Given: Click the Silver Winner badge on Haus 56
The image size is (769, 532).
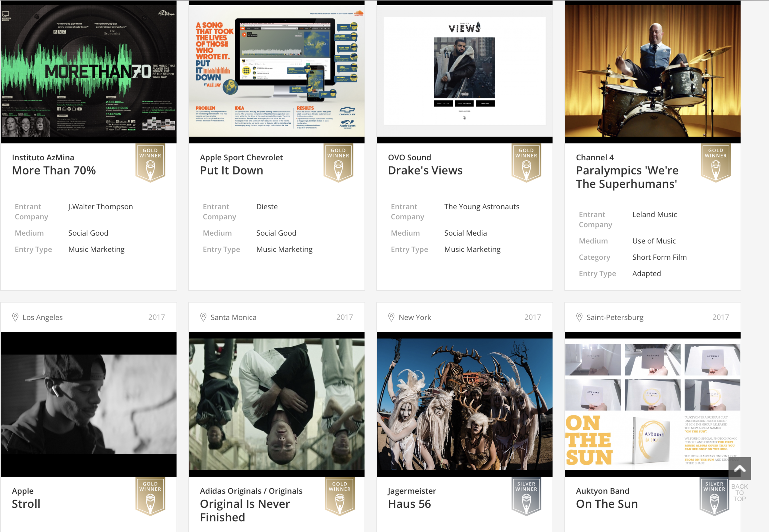Looking at the screenshot, I should [x=526, y=496].
